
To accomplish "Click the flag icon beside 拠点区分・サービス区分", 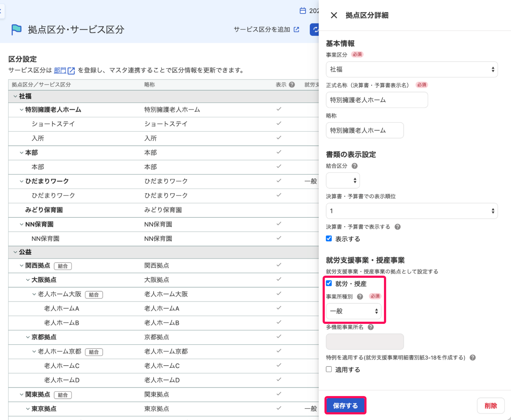I will (16, 30).
